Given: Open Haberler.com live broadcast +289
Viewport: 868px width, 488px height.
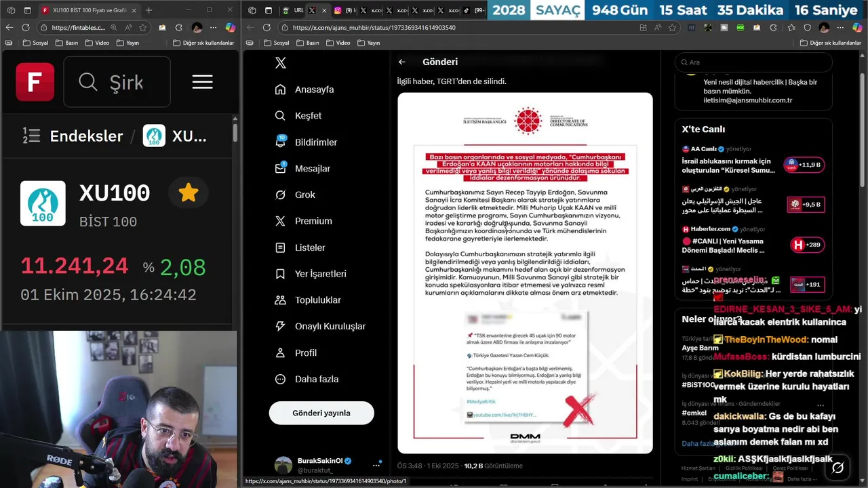Looking at the screenshot, I should [x=807, y=245].
